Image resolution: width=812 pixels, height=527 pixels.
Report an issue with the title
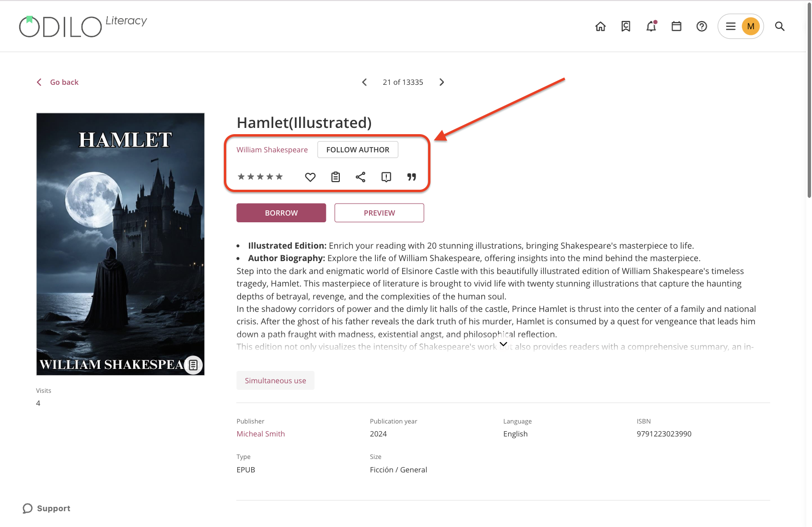(x=386, y=177)
